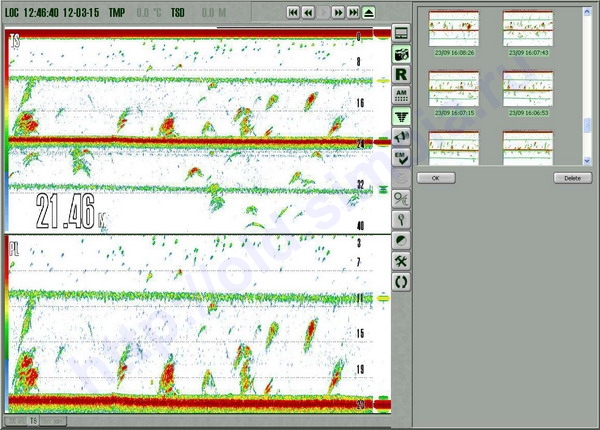Click the half-circle contrast icon

[x=401, y=240]
